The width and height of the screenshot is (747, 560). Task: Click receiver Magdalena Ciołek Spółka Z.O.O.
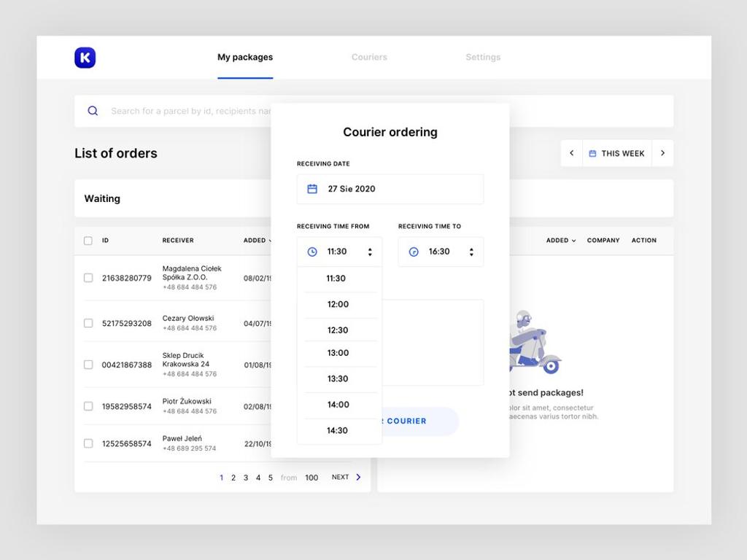click(192, 273)
